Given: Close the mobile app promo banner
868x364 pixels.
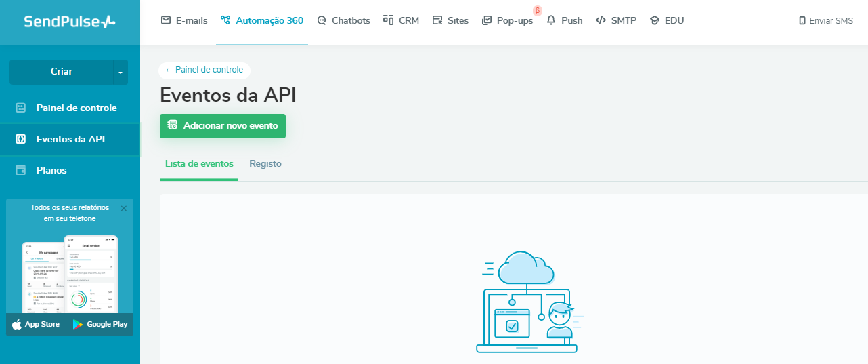Looking at the screenshot, I should [x=123, y=209].
